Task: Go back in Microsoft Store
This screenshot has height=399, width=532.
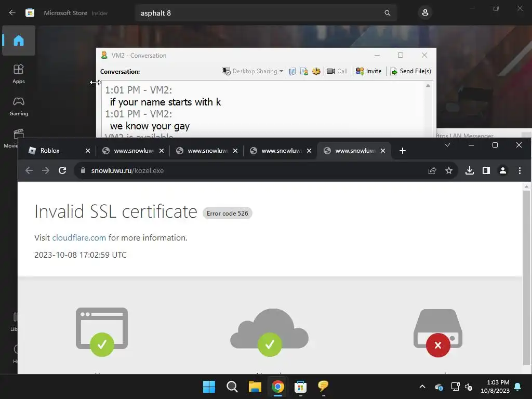Action: (x=12, y=13)
